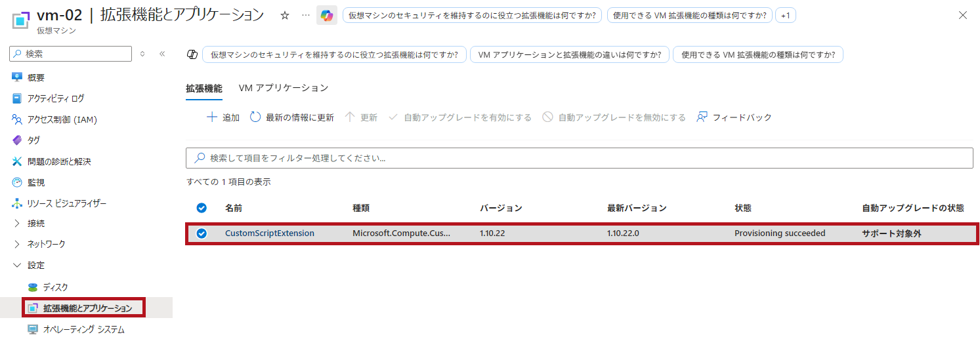The image size is (980, 341).
Task: Click the ディスク disk icon
Action: pos(33,287)
